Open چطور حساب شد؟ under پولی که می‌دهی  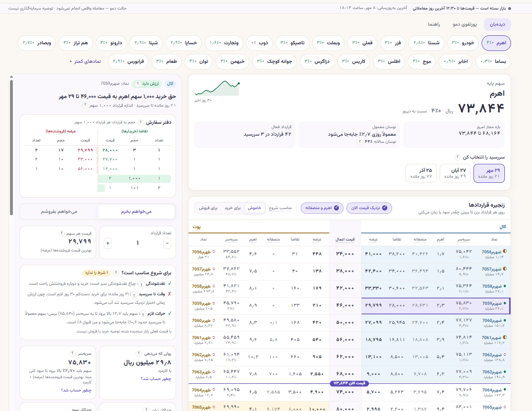click(156, 379)
